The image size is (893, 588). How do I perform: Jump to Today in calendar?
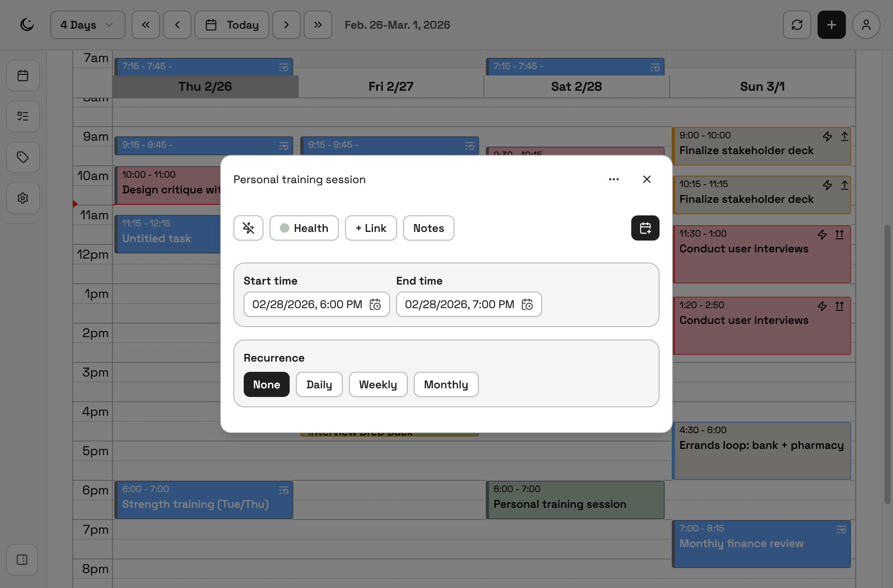pyautogui.click(x=232, y=25)
